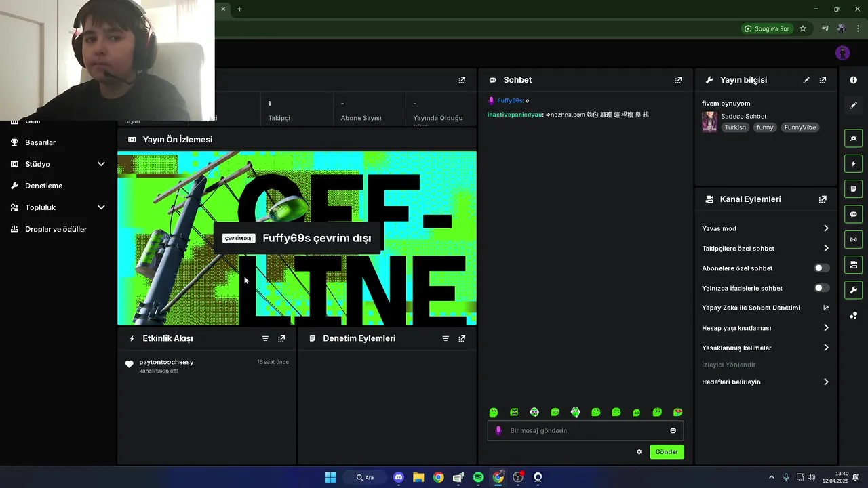Open the note quick action icon
The height and width of the screenshot is (488, 868).
tap(854, 188)
